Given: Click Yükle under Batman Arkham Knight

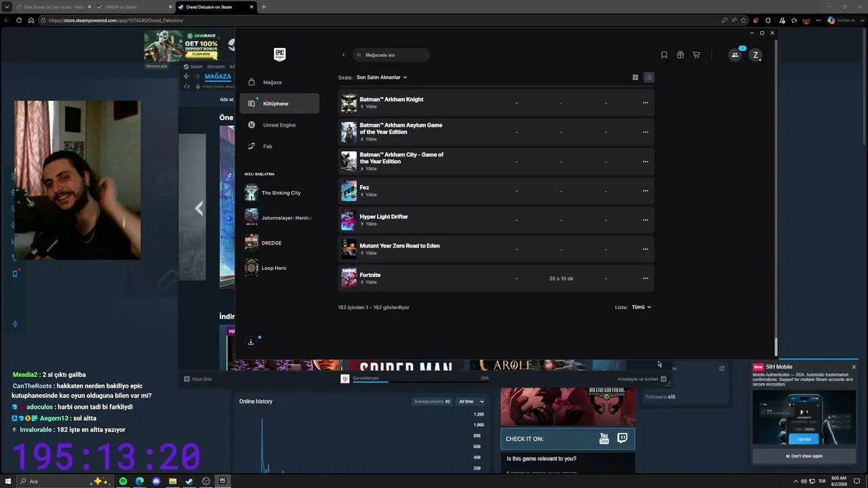Looking at the screenshot, I should click(369, 107).
